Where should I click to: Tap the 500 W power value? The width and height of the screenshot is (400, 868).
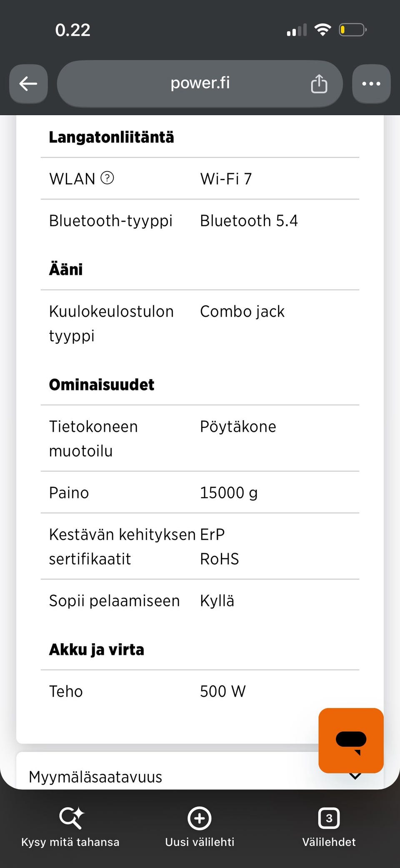coord(223,691)
